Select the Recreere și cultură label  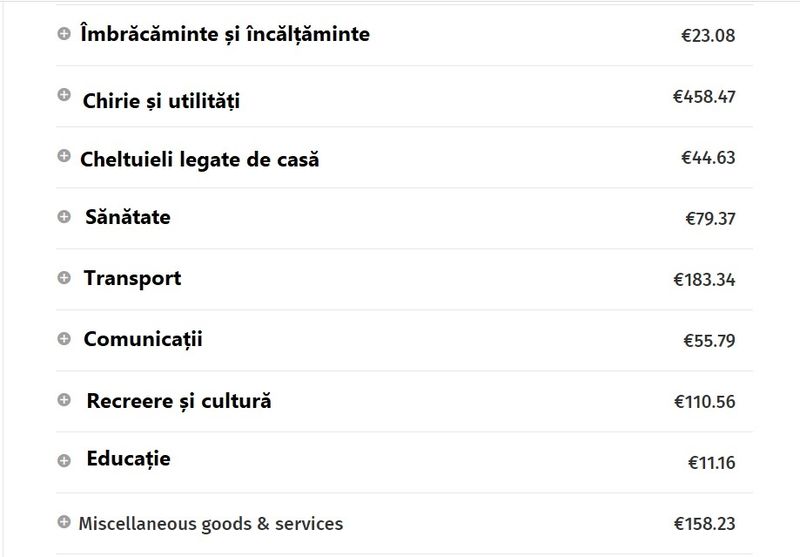pos(178,401)
